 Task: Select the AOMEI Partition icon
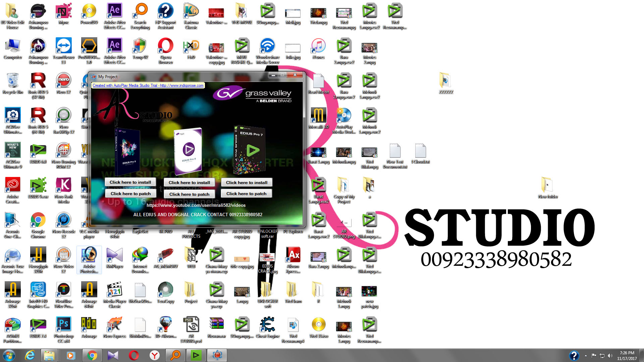pos(12,330)
